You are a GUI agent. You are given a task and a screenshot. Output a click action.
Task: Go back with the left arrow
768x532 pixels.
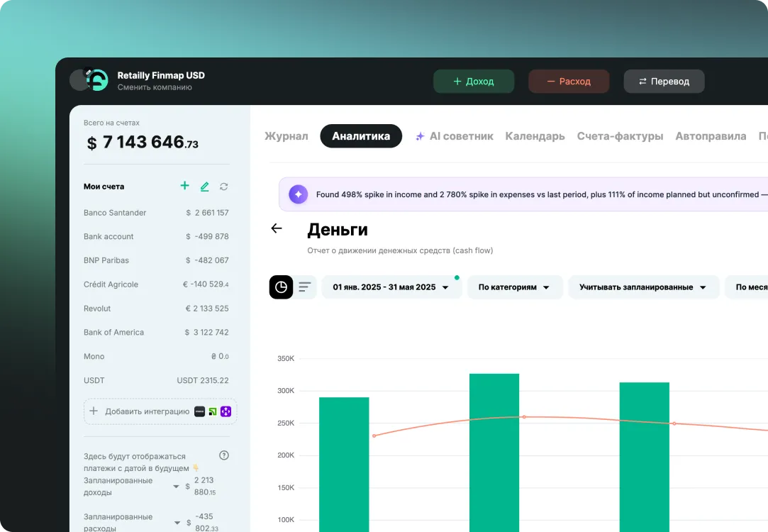coord(277,228)
